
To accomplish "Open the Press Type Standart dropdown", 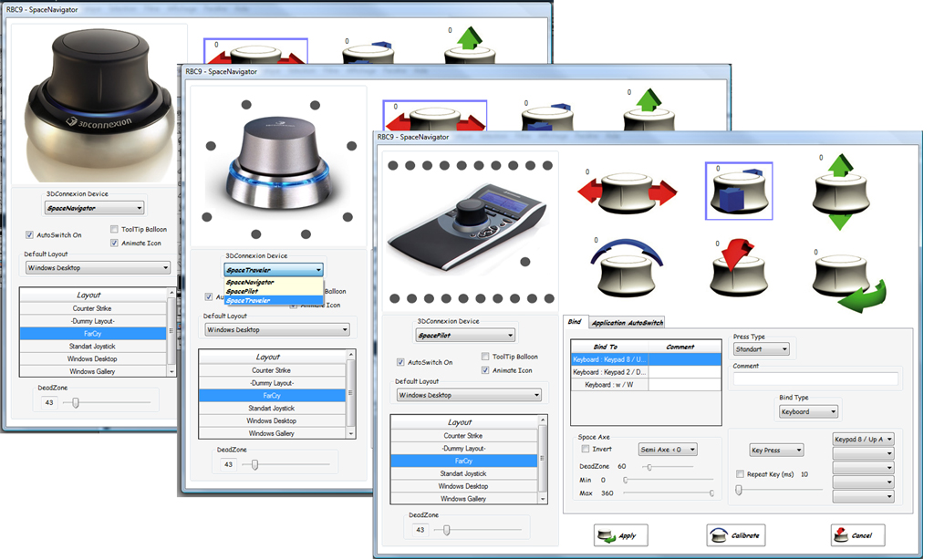I will (x=762, y=349).
